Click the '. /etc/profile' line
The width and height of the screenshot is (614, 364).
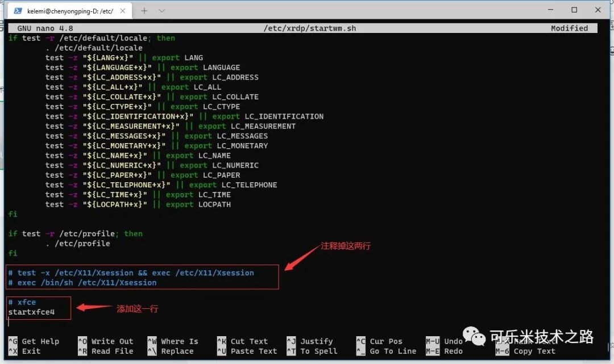77,243
